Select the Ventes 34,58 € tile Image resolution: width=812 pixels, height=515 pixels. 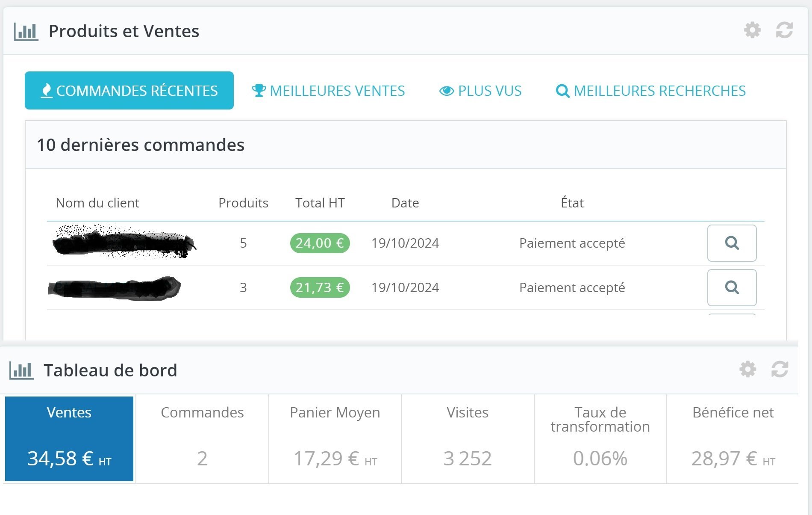pyautogui.click(x=69, y=438)
